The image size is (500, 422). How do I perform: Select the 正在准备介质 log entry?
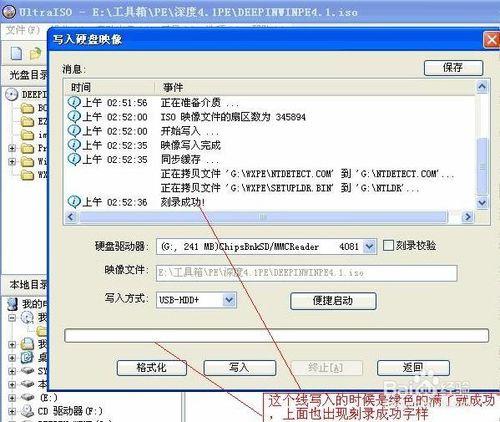coord(199,103)
